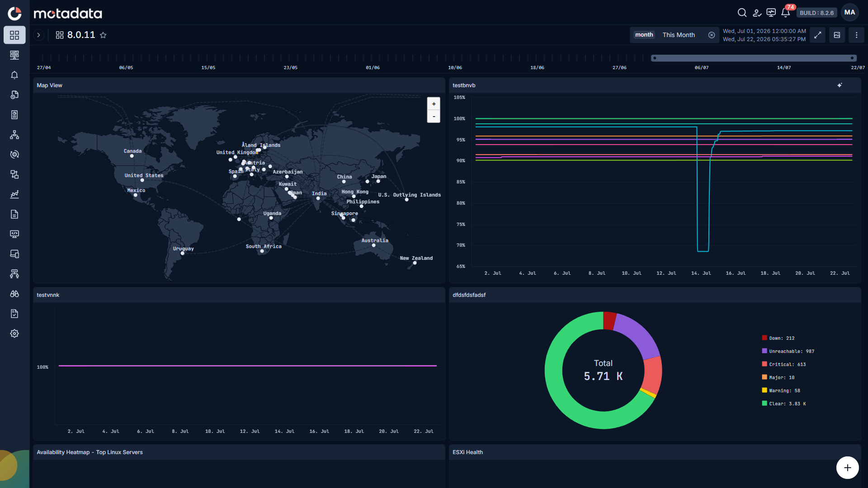Click the timeline range bar body
The height and width of the screenshot is (488, 868).
754,58
